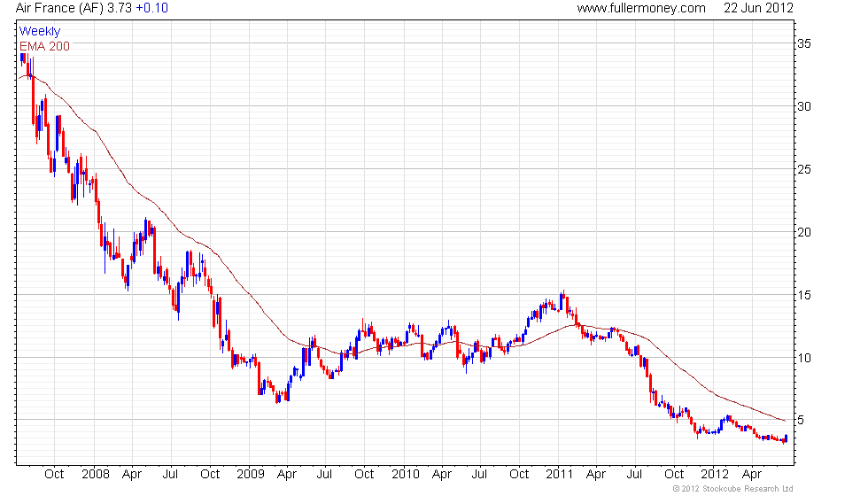Click the first Oct label before 2008
This screenshot has width=868, height=496.
(x=54, y=475)
